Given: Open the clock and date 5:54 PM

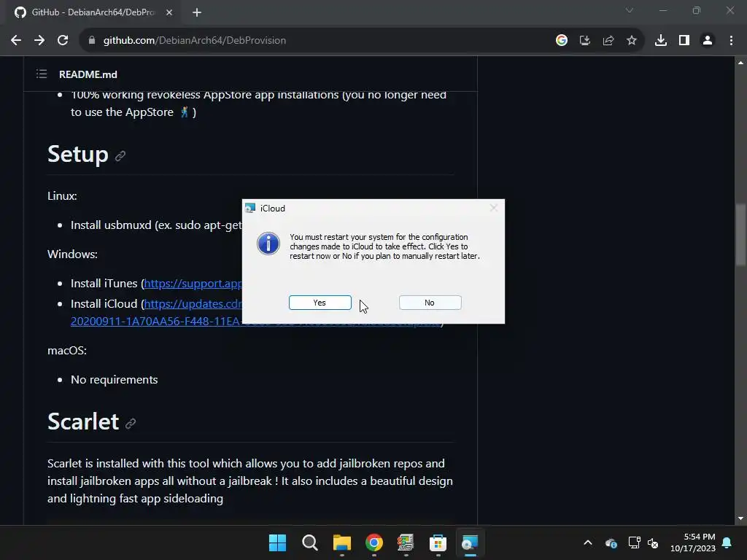Looking at the screenshot, I should coord(693,542).
